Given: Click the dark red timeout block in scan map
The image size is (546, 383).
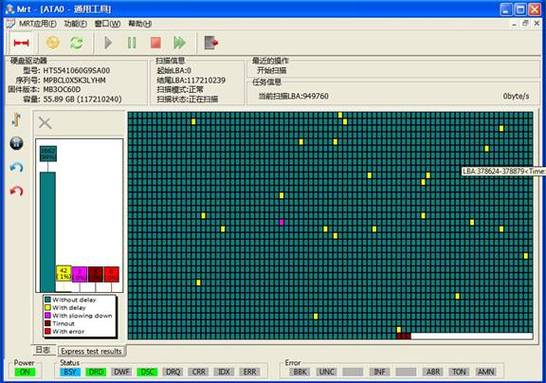Looking at the screenshot, I should [404, 336].
